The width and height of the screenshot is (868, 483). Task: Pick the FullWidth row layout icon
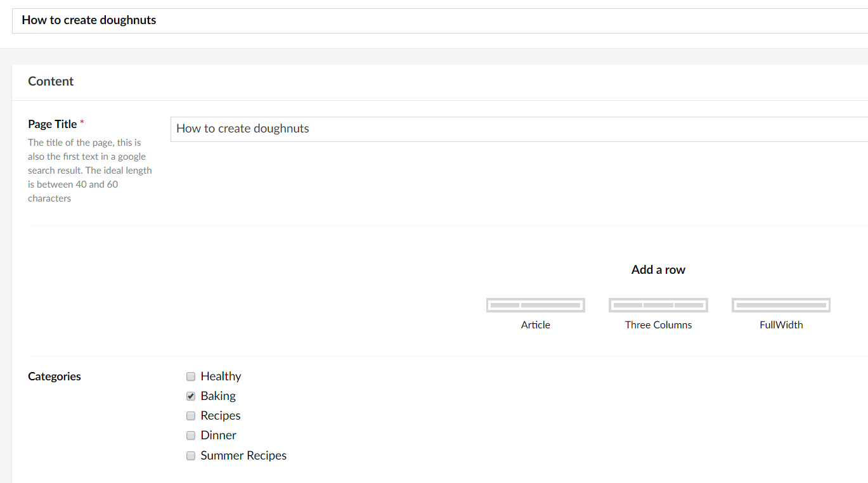pos(781,306)
